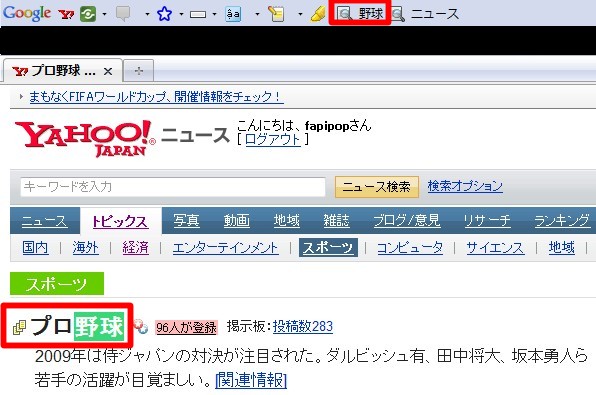The image size is (596, 395).
Task: Click the copy icon beside プロ野球 heading
Action: tap(19, 327)
